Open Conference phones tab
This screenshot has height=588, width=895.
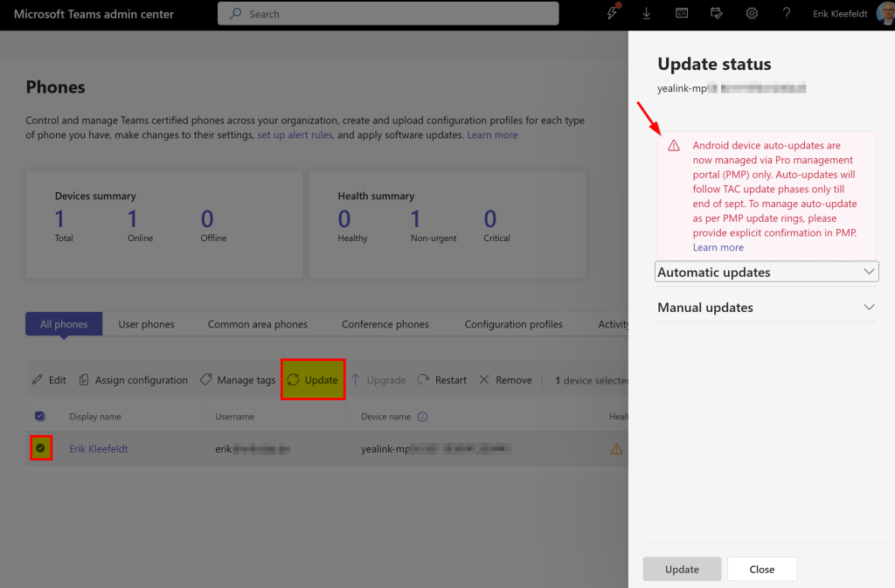click(x=385, y=324)
